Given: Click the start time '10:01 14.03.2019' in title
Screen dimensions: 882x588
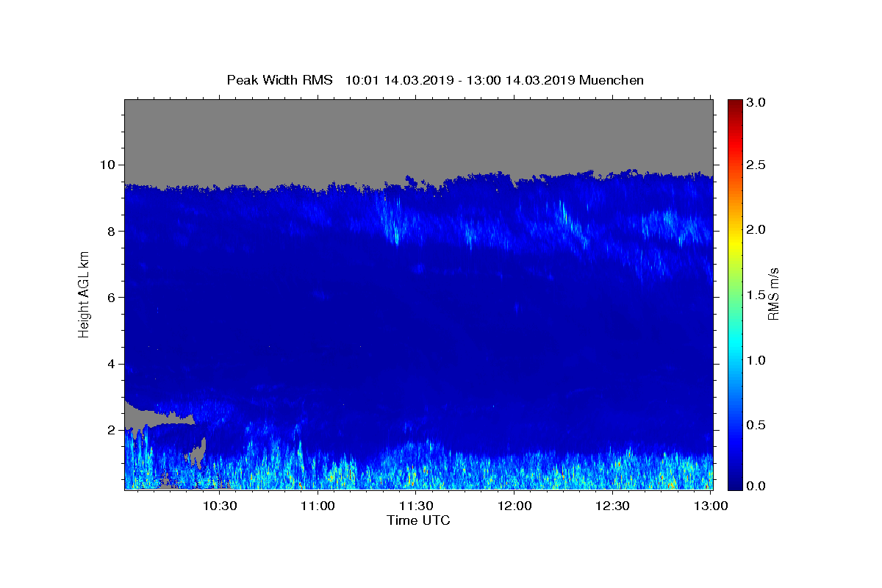Looking at the screenshot, I should pos(398,80).
